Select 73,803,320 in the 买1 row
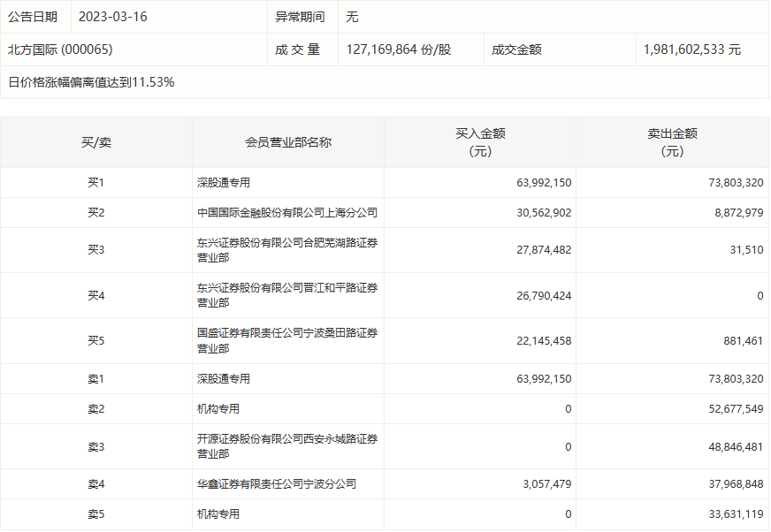This screenshot has height=532, width=771. (736, 183)
